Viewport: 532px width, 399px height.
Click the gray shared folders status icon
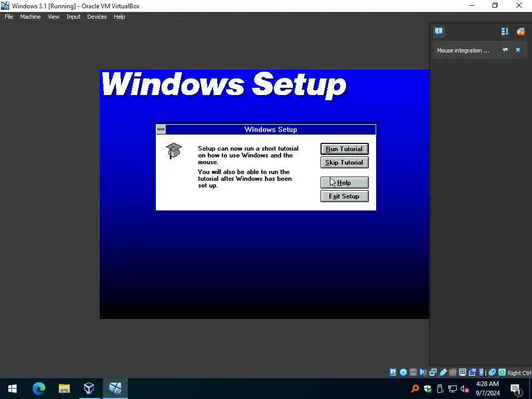pos(453,372)
